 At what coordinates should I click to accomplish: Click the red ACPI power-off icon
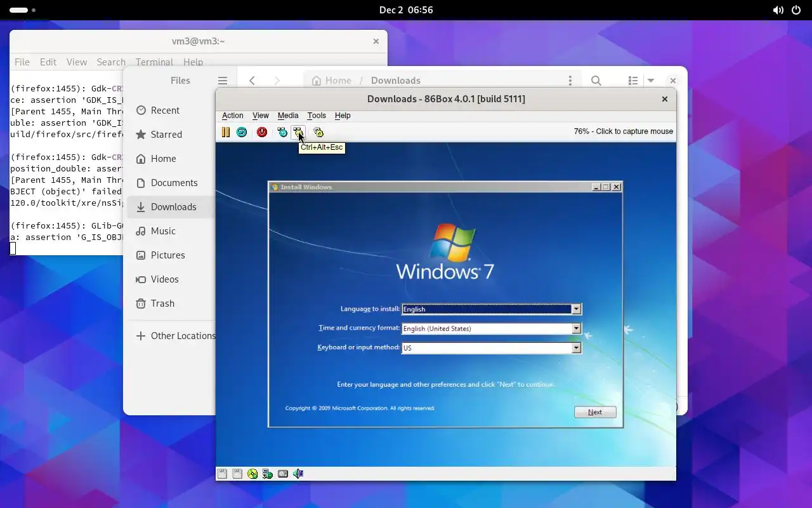262,132
